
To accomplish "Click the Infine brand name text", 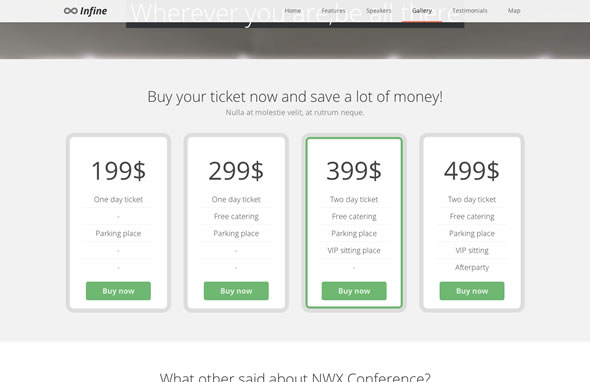I will click(93, 11).
